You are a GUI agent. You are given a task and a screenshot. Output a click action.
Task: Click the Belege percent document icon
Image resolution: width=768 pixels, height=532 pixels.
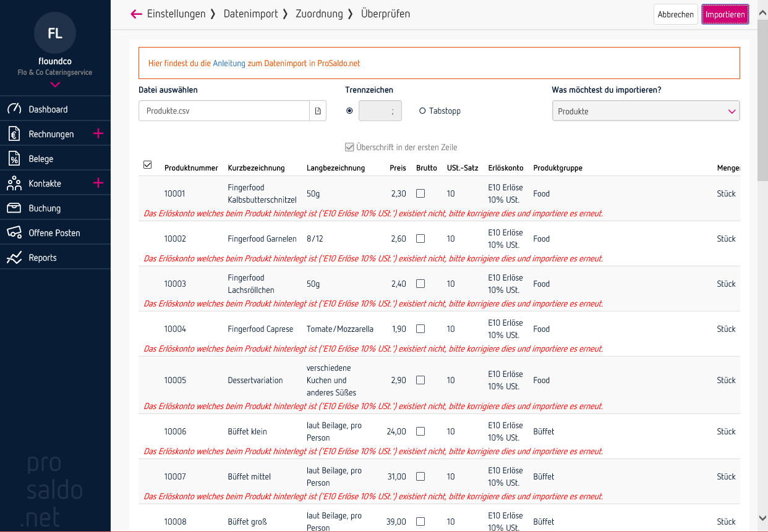14,159
